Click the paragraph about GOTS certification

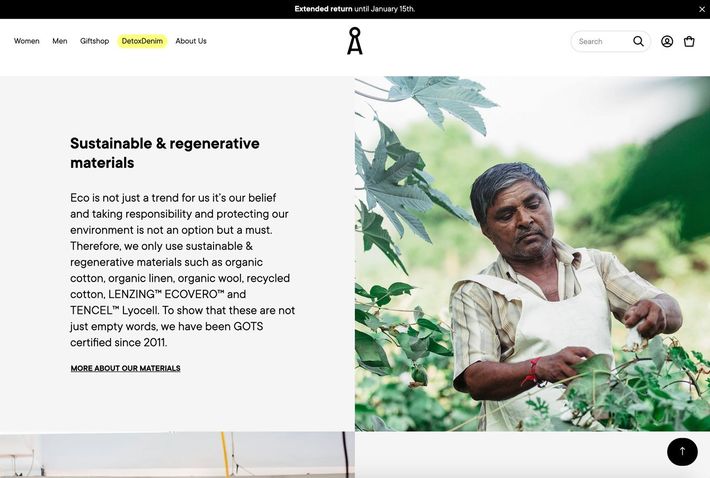pyautogui.click(x=182, y=270)
